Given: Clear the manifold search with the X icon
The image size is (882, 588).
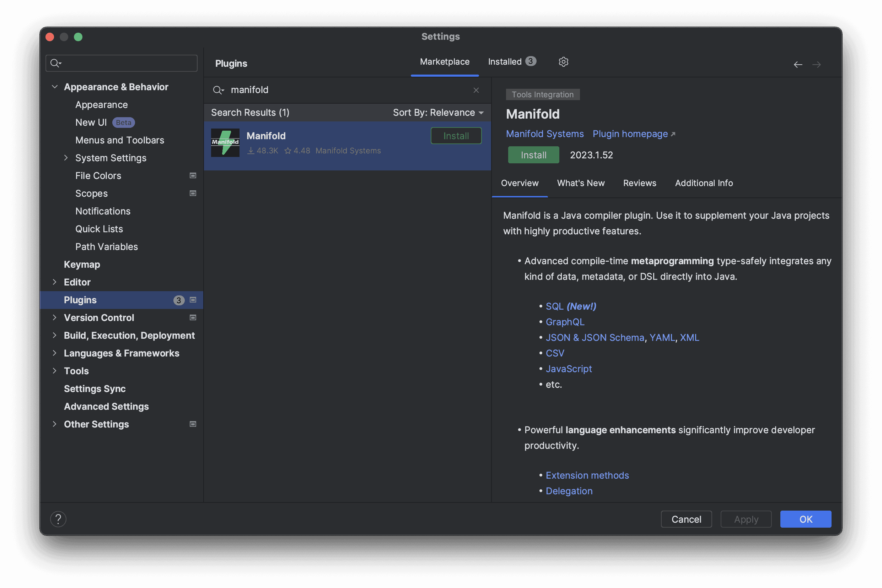Looking at the screenshot, I should coord(476,90).
